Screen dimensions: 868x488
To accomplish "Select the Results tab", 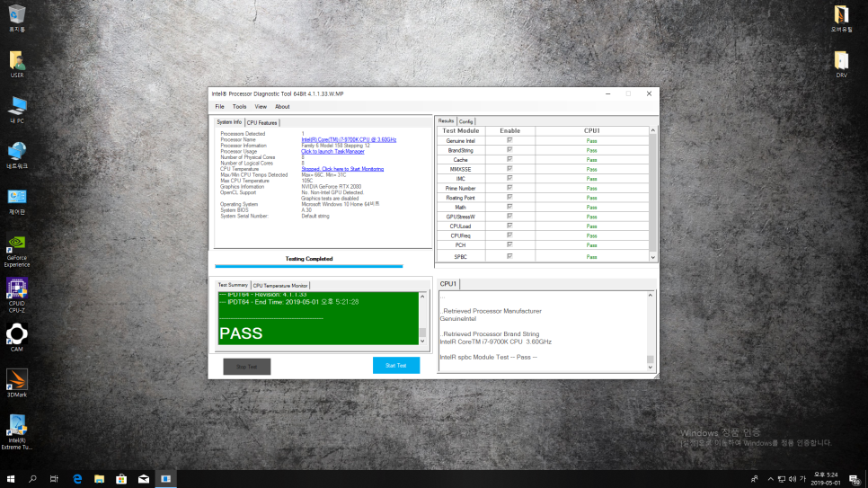I will (x=447, y=120).
